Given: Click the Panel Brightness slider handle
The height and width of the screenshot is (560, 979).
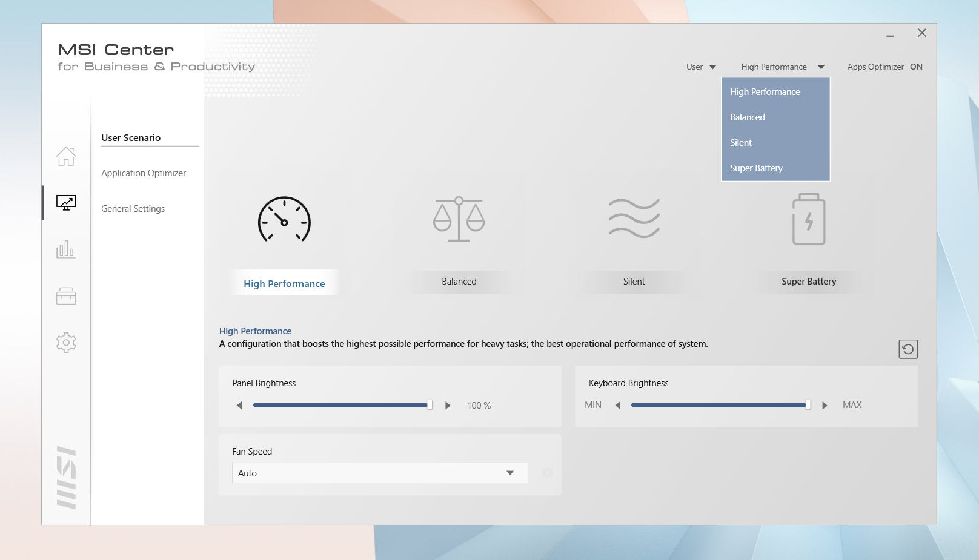Looking at the screenshot, I should tap(430, 405).
